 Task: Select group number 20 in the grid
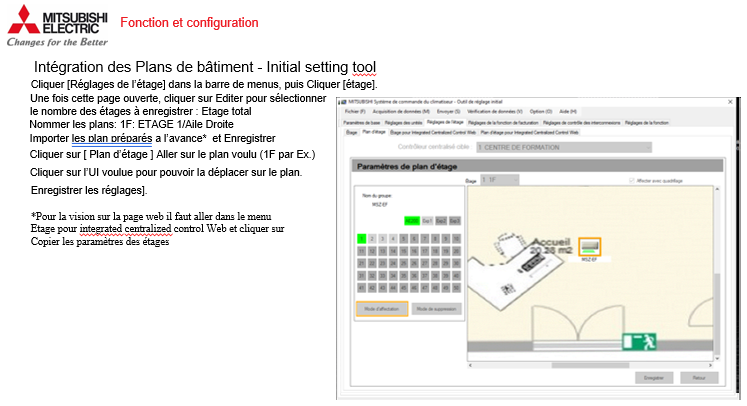(456, 251)
